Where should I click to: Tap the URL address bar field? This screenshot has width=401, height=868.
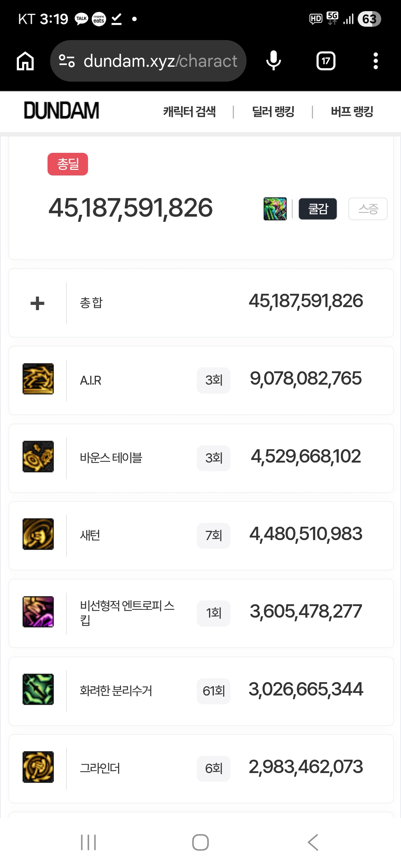point(160,61)
